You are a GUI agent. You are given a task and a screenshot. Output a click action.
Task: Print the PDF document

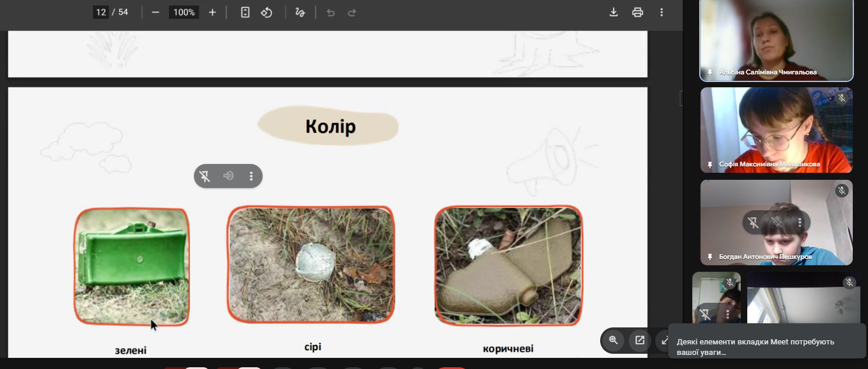pos(638,12)
